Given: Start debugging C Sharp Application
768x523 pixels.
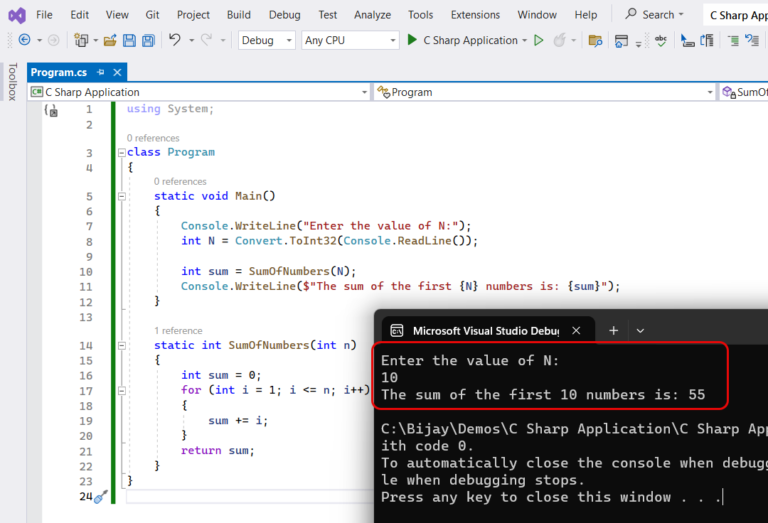Looking at the screenshot, I should coord(462,40).
